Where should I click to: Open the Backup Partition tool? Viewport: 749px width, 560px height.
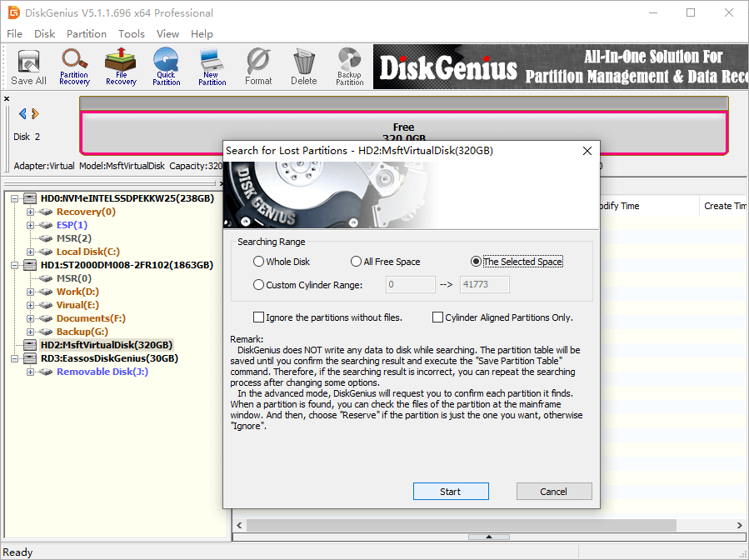(349, 67)
